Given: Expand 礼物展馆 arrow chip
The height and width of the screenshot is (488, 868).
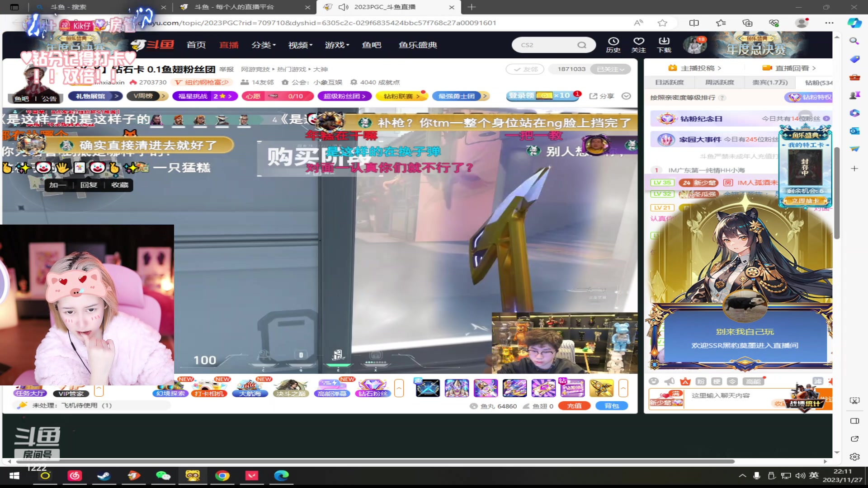Looking at the screenshot, I should click(96, 96).
